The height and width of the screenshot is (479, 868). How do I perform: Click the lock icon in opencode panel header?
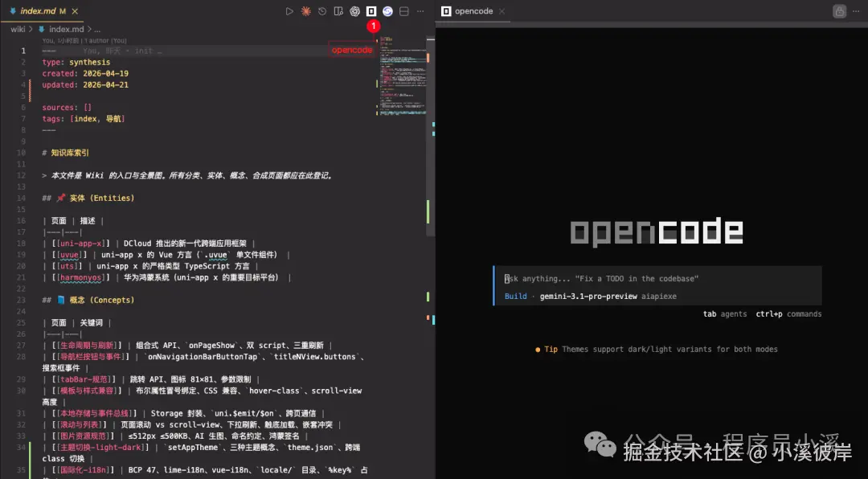point(840,11)
